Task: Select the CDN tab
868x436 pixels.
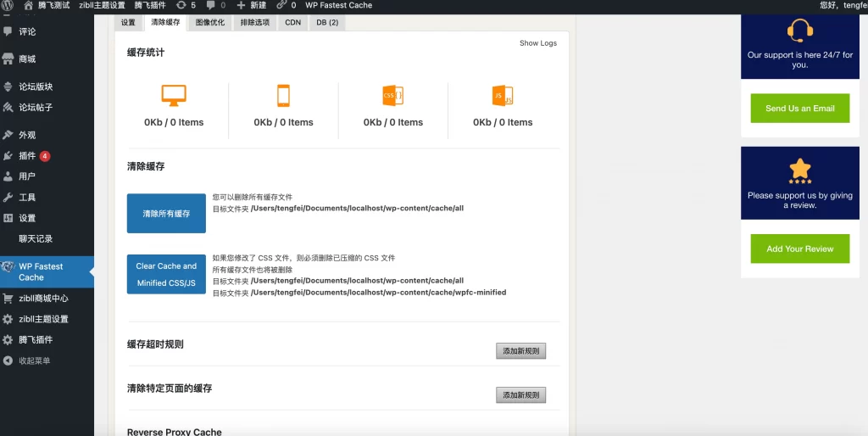Action: [292, 23]
